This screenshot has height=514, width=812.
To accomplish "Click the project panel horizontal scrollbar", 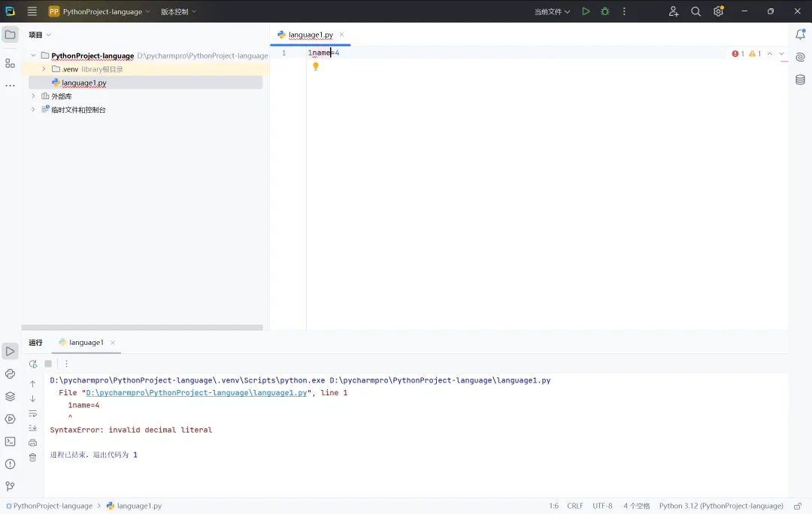I will (142, 327).
